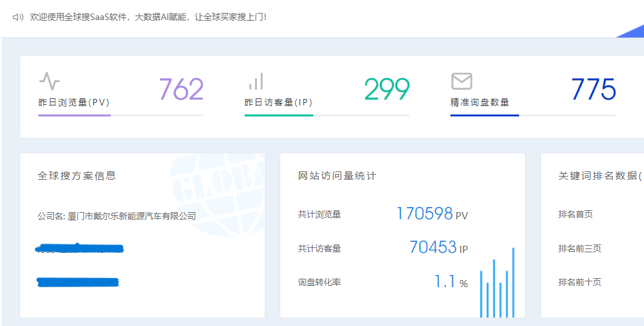
Task: Click the speaker announcement icon
Action: tap(18, 17)
